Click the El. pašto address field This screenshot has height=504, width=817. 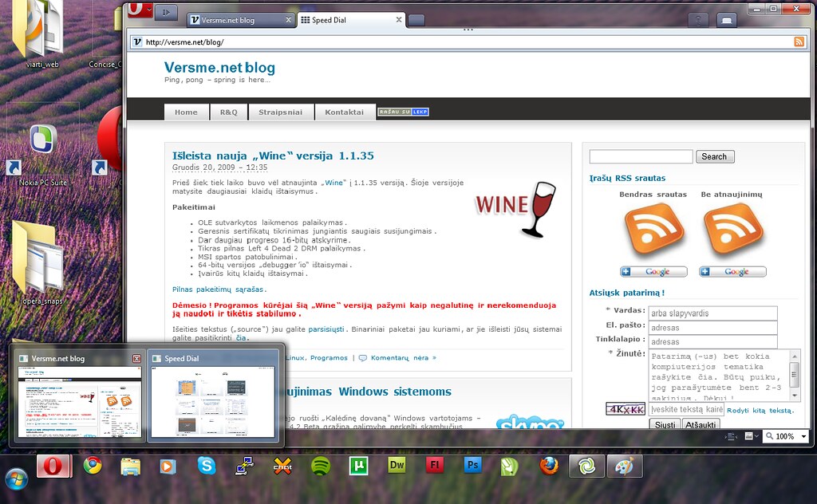pyautogui.click(x=712, y=328)
